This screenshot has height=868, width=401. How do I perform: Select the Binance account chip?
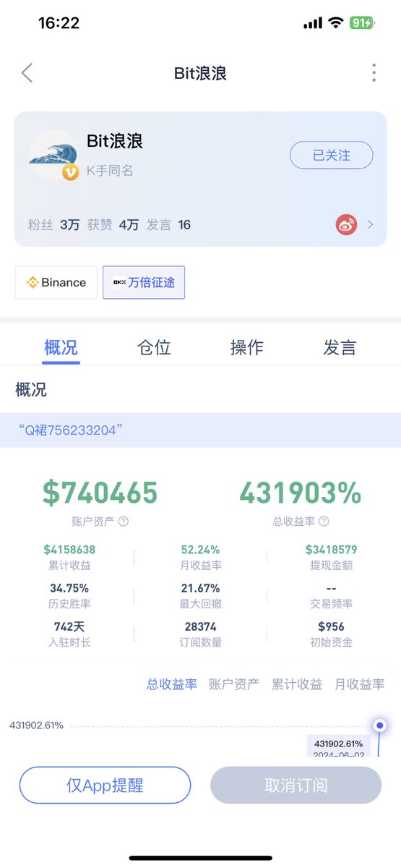pos(56,283)
